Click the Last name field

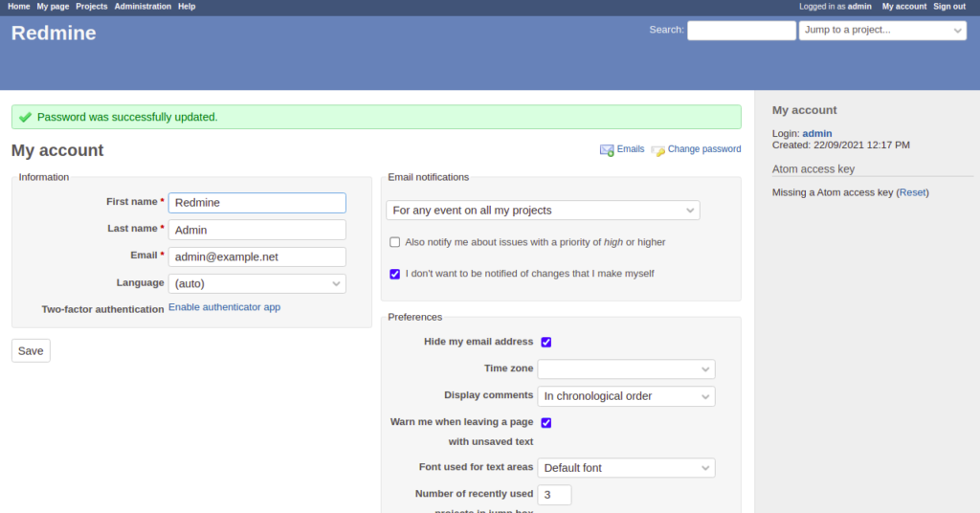click(x=256, y=230)
